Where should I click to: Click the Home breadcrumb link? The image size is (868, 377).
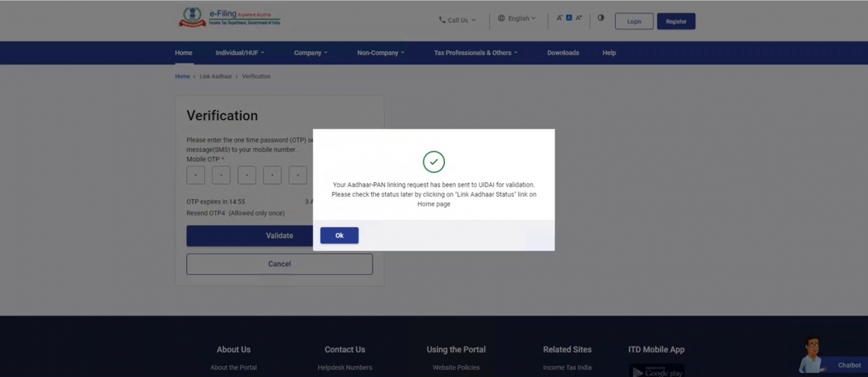pos(182,77)
